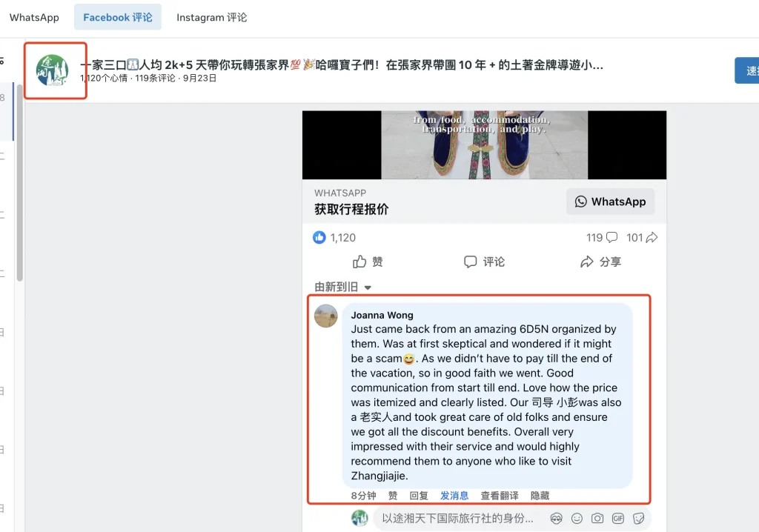Expand the 由新到旧 sort dropdown
Image resolution: width=759 pixels, height=532 pixels.
click(342, 287)
